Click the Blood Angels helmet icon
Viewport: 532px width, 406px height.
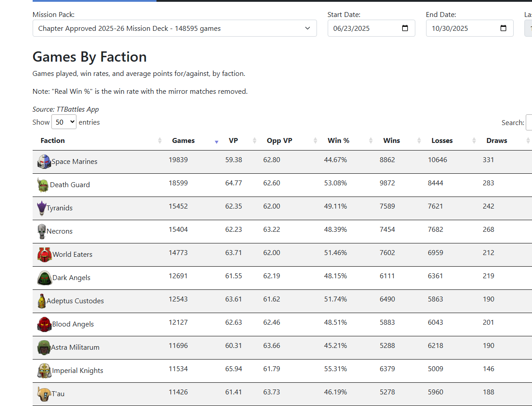[x=44, y=324]
